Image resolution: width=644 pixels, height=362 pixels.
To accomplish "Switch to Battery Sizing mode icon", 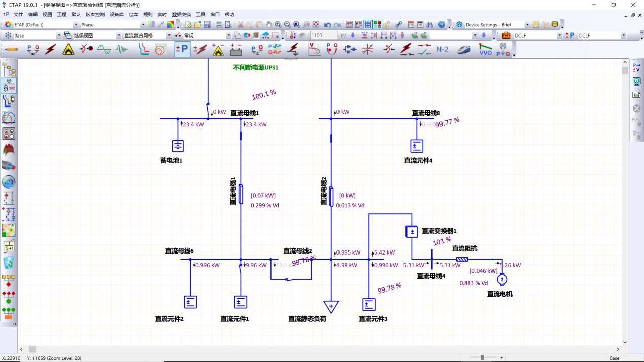I will (x=235, y=50).
